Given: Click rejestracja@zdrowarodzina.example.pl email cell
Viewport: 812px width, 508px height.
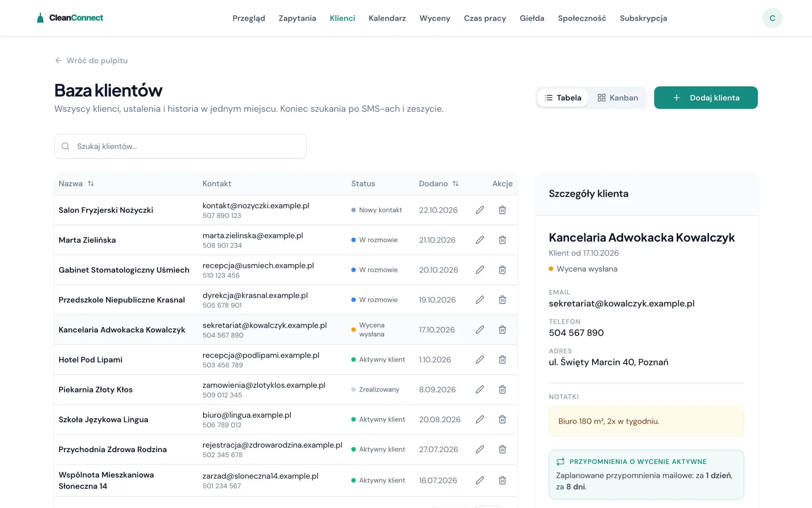Looking at the screenshot, I should [x=272, y=445].
